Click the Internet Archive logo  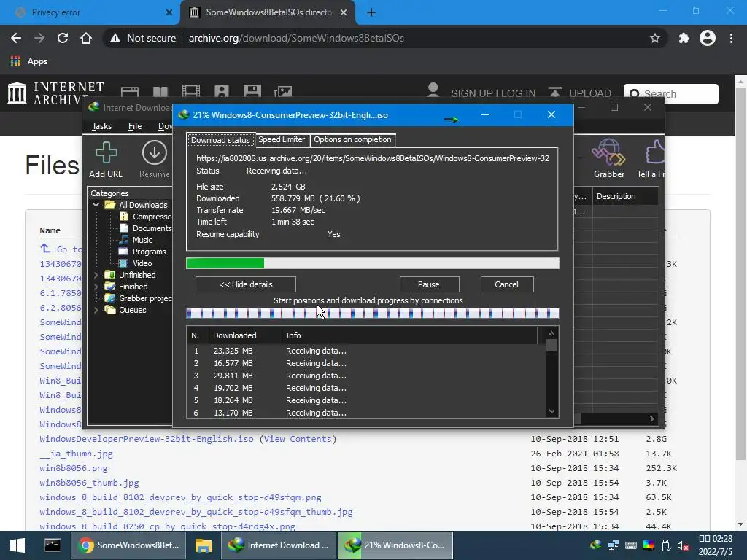pos(55,93)
